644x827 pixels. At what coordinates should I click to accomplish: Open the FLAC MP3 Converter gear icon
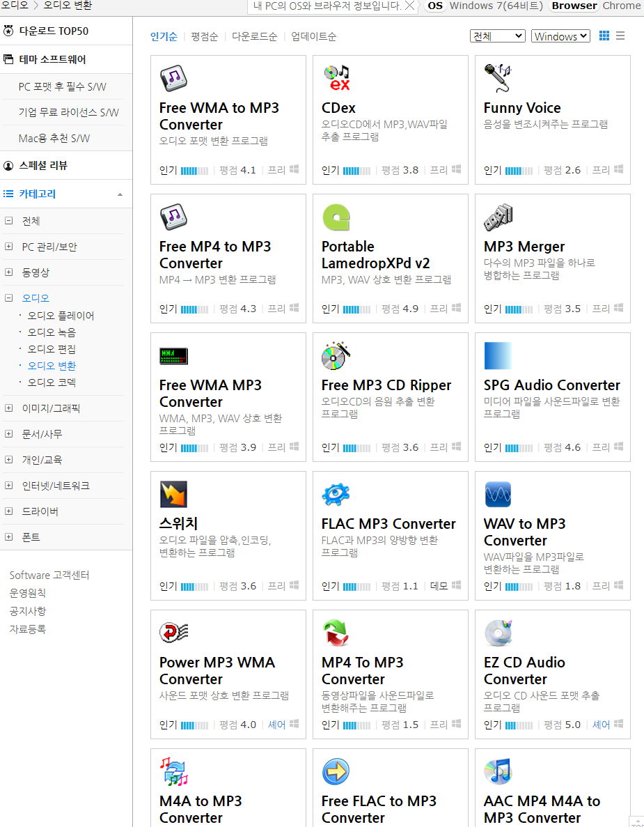(x=336, y=494)
